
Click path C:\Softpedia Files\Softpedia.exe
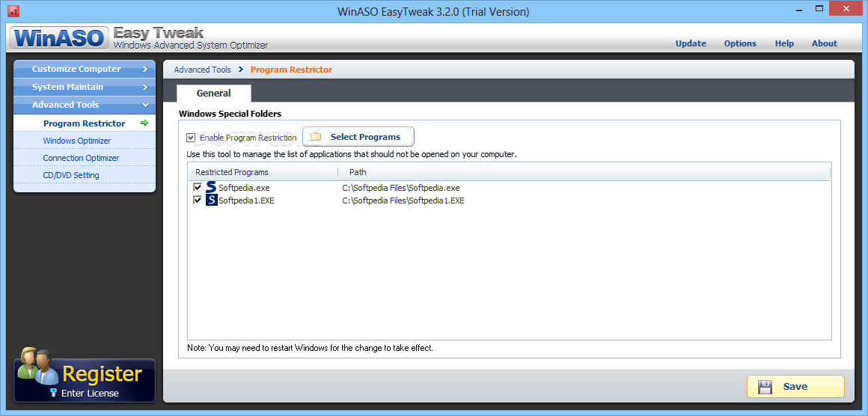(x=401, y=188)
